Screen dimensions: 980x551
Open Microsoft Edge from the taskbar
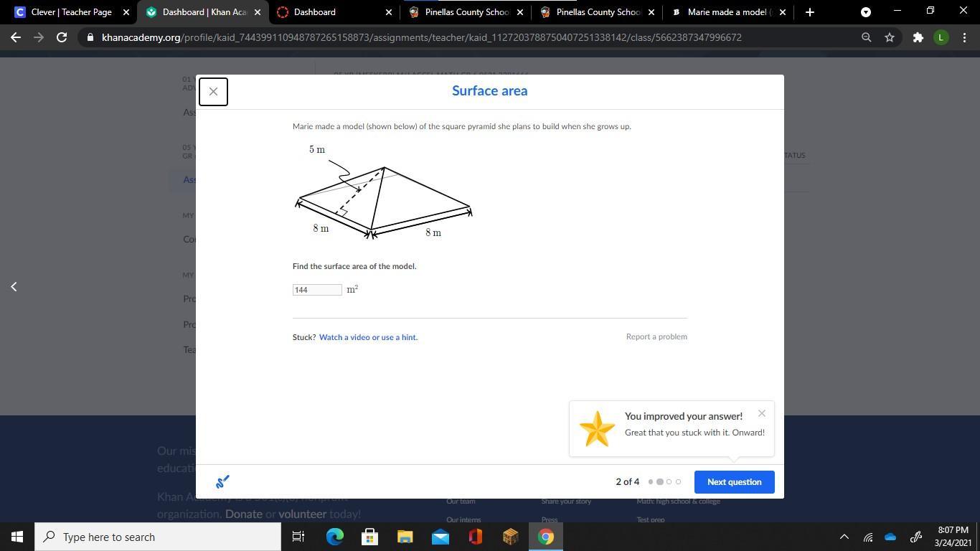335,537
